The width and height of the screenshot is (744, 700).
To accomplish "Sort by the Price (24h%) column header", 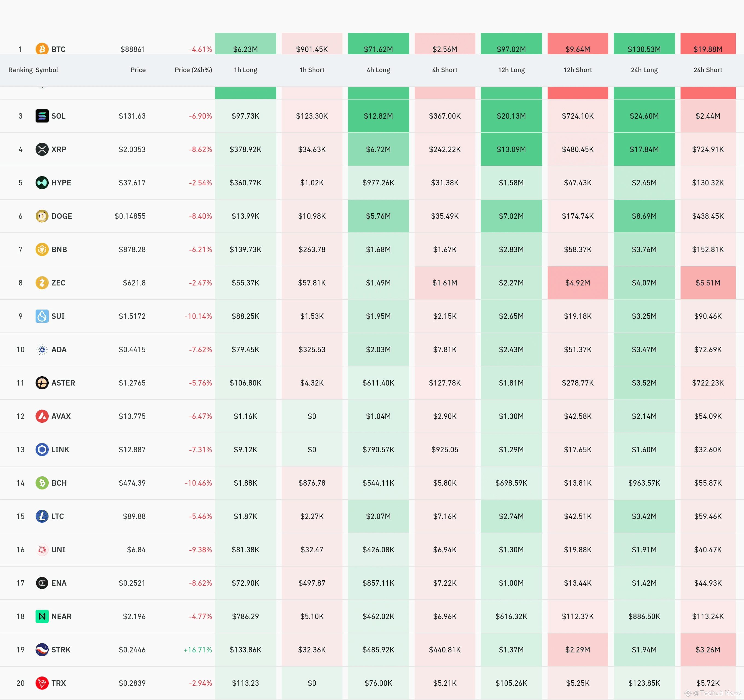I will click(193, 70).
